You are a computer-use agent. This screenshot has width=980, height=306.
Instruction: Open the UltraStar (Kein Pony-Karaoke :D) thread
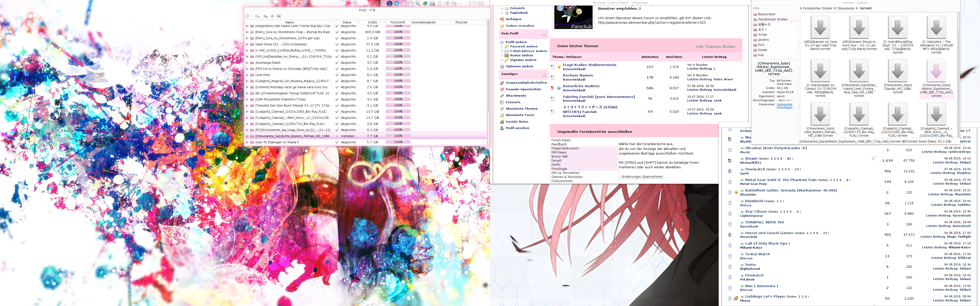point(776,148)
